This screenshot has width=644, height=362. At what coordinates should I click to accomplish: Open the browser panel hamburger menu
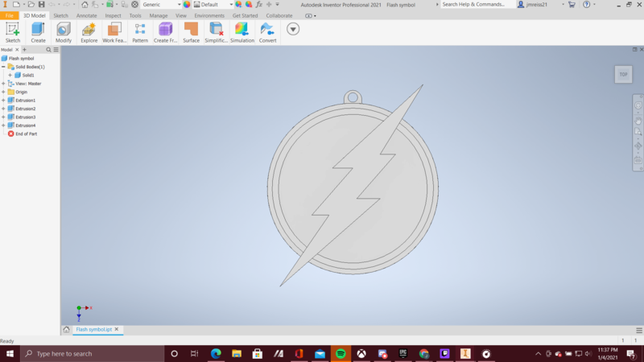pos(56,50)
